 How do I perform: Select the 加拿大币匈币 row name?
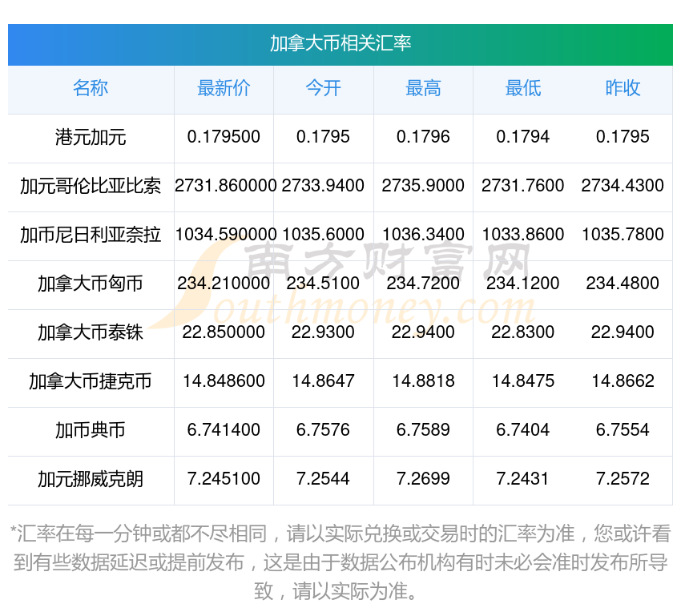coord(91,284)
